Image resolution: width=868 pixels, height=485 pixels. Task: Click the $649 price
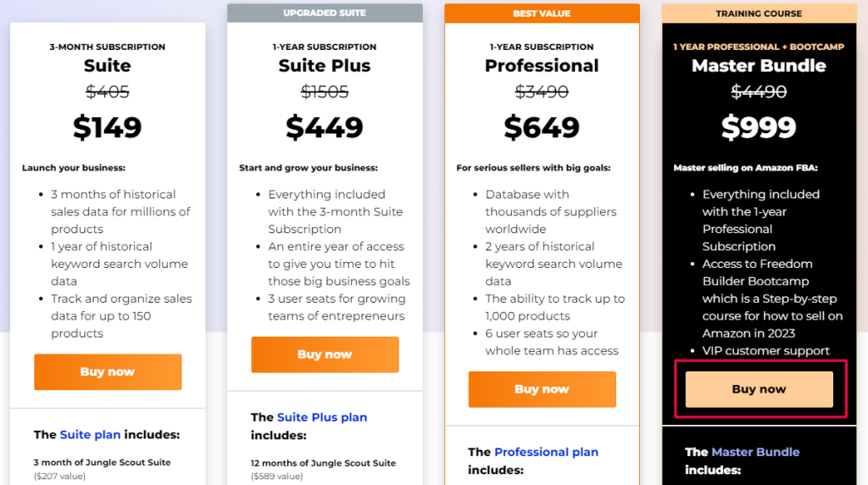(x=542, y=127)
